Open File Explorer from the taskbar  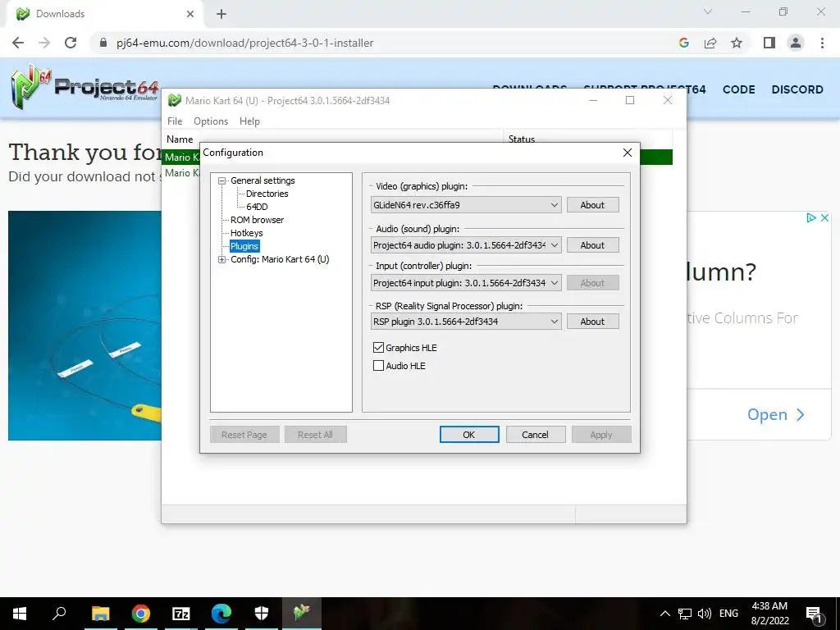coord(100,614)
